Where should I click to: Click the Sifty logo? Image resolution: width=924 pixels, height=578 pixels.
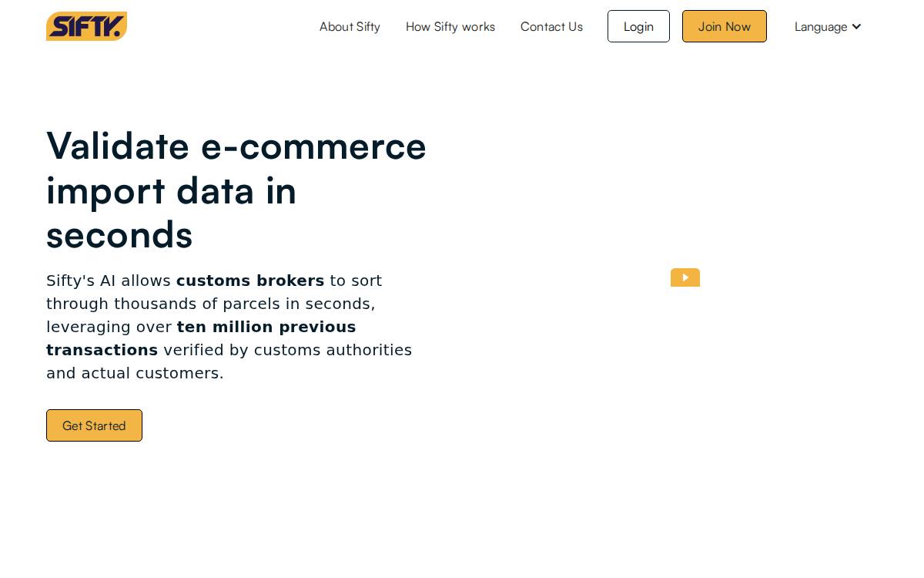tap(86, 26)
